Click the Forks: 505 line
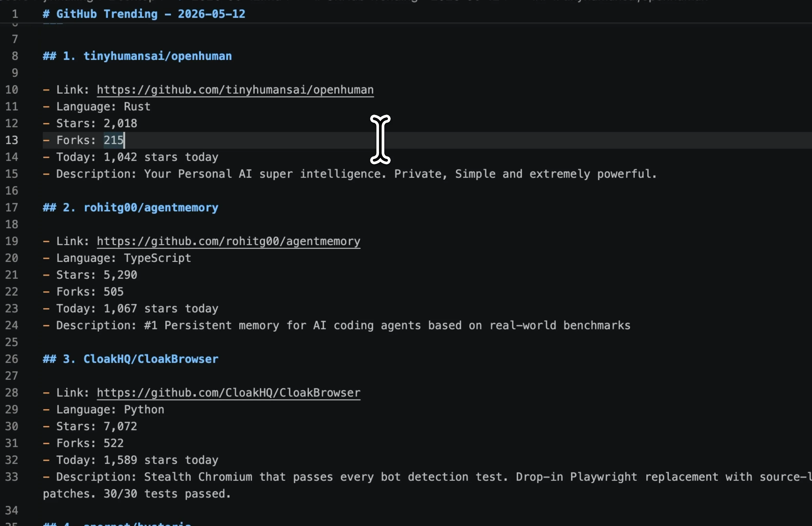The width and height of the screenshot is (812, 526). (83, 292)
